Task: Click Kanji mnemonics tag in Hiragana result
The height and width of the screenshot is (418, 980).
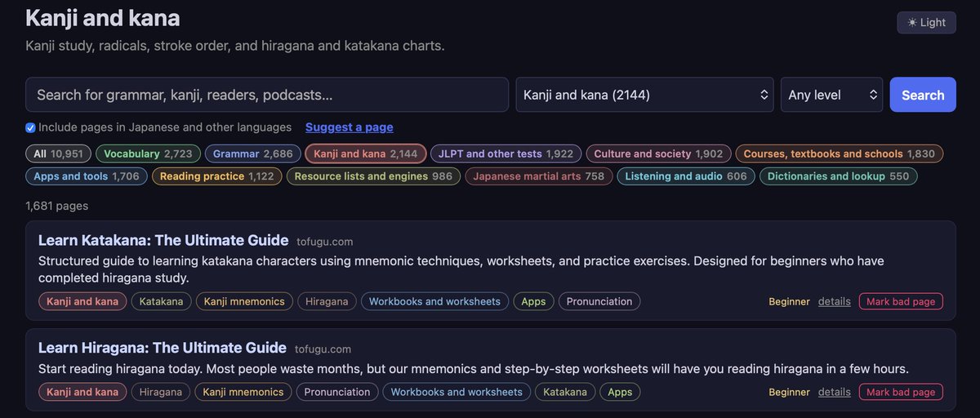Action: 243,392
